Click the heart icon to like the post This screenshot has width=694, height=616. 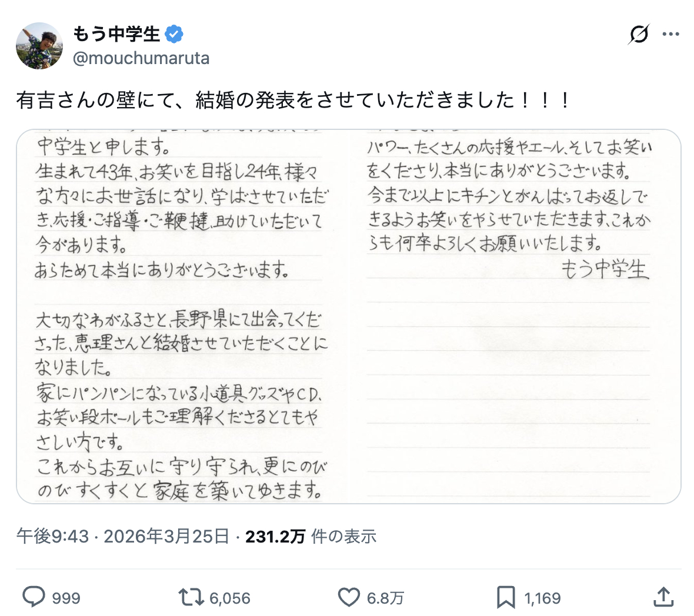coord(348,597)
